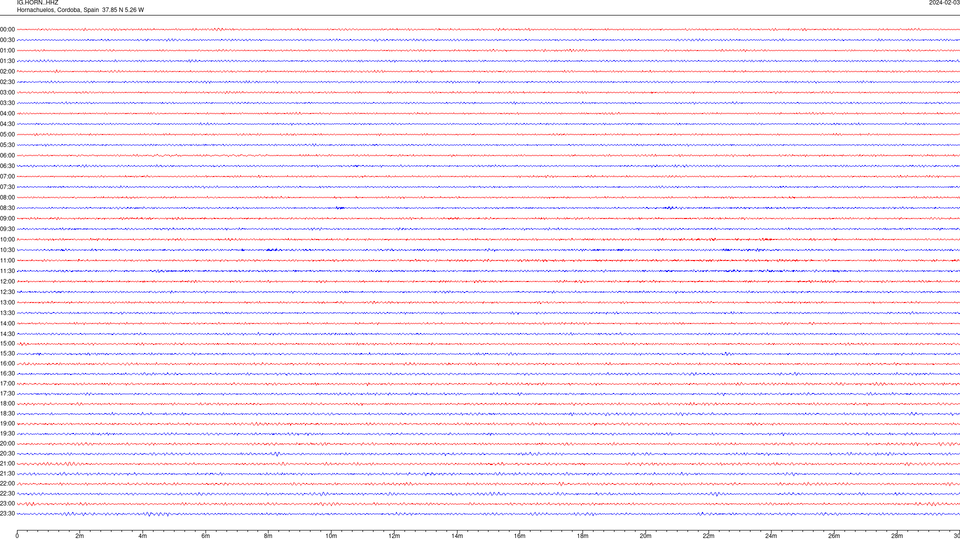Click the '17:00' time row label
Image resolution: width=960 pixels, height=540 pixels.
click(7, 384)
